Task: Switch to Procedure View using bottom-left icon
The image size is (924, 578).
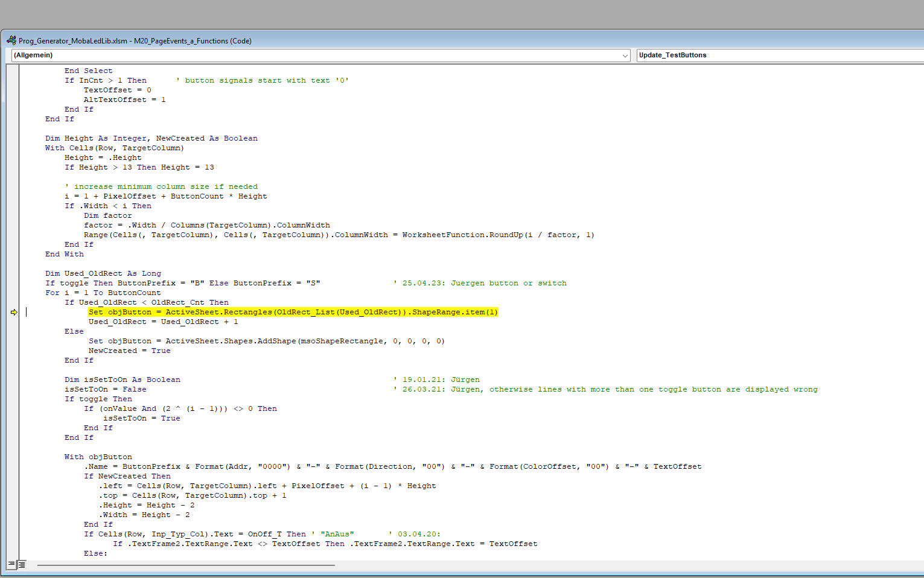Action: [11, 565]
